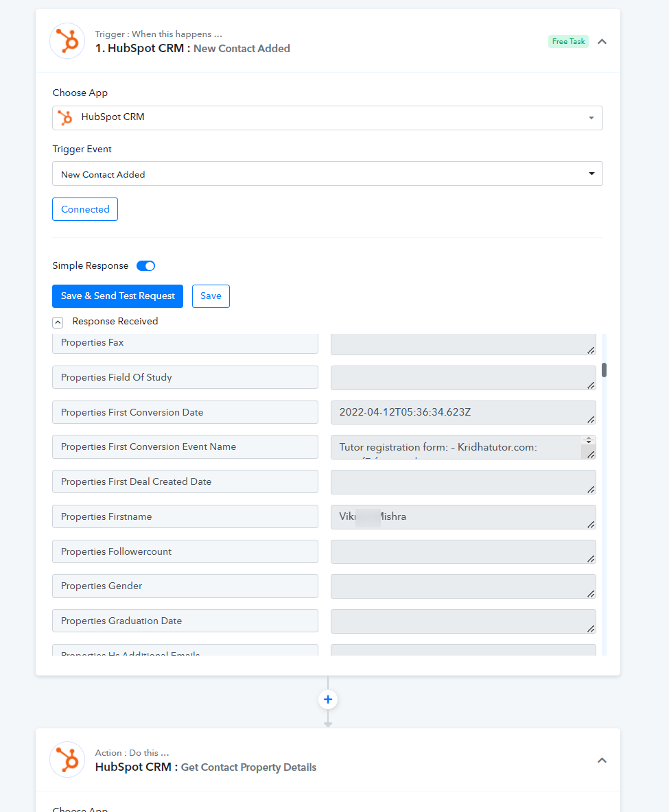Click the empty Properties Field Of Study value box
Image resolution: width=669 pixels, height=812 pixels.
pos(463,377)
